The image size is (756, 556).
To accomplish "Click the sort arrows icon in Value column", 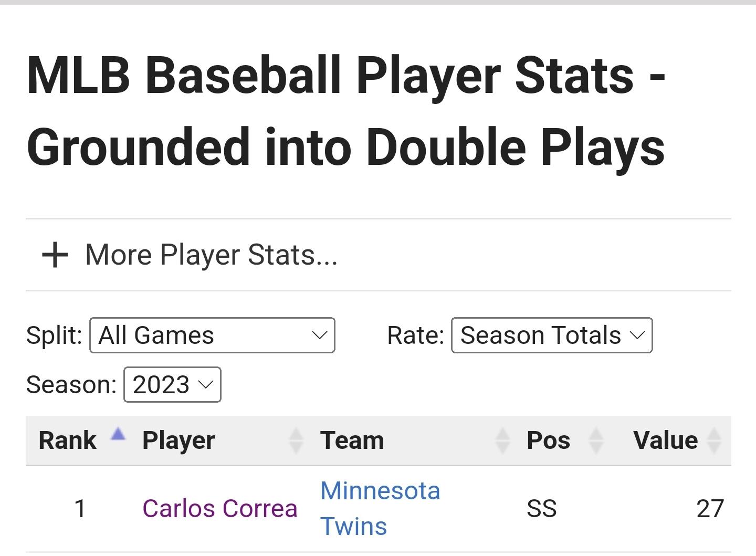I will tap(714, 440).
